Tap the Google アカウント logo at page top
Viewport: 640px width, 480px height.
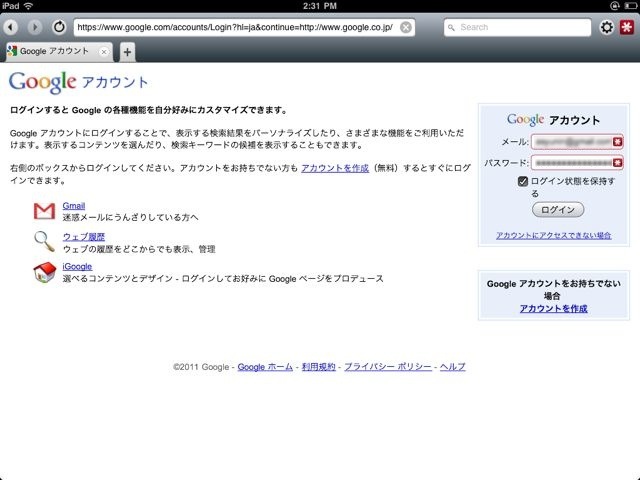point(78,82)
